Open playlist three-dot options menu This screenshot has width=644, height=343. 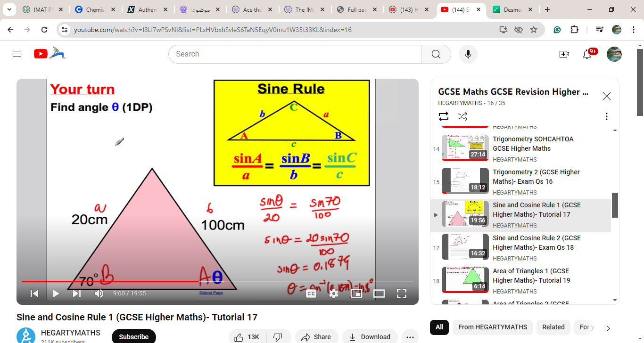tap(607, 116)
